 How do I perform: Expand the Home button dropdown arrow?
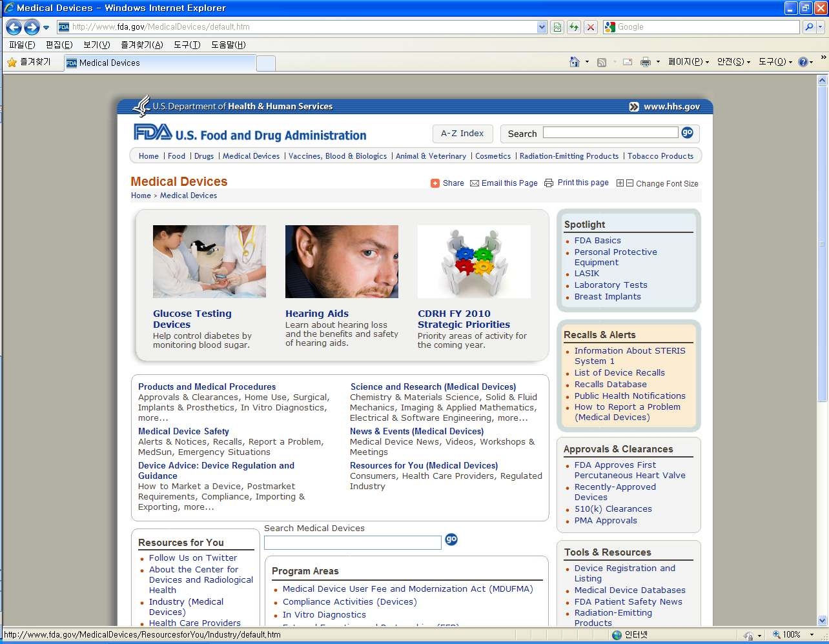587,62
